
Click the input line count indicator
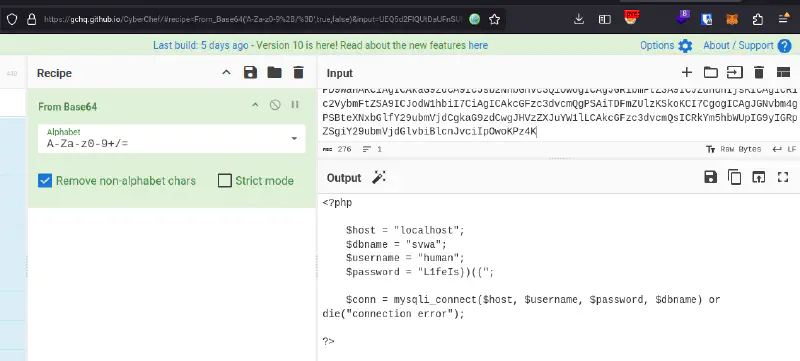pyautogui.click(x=372, y=149)
